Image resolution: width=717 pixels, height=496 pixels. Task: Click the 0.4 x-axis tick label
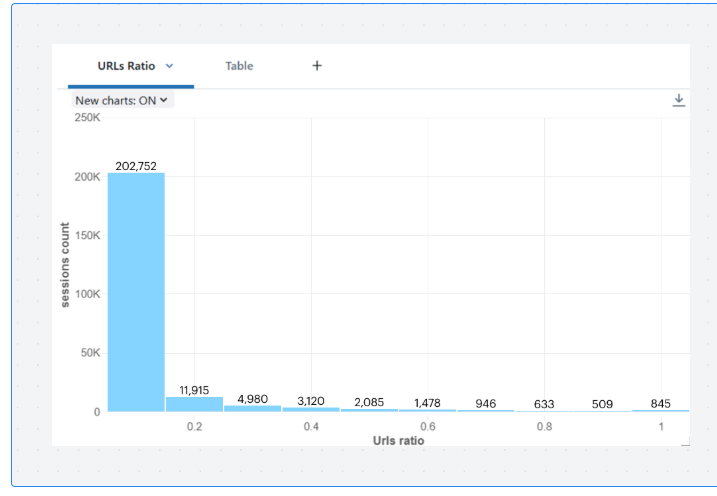click(311, 426)
